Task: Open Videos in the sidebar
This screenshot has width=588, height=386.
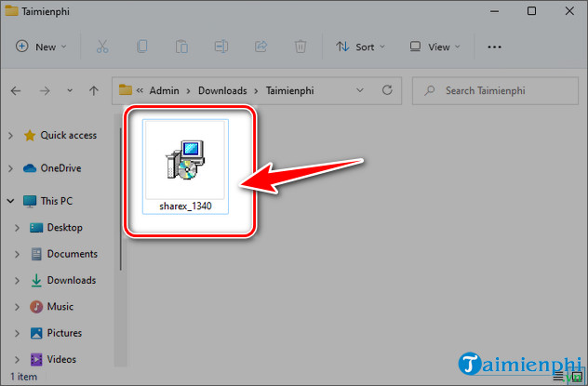Action: click(x=53, y=359)
